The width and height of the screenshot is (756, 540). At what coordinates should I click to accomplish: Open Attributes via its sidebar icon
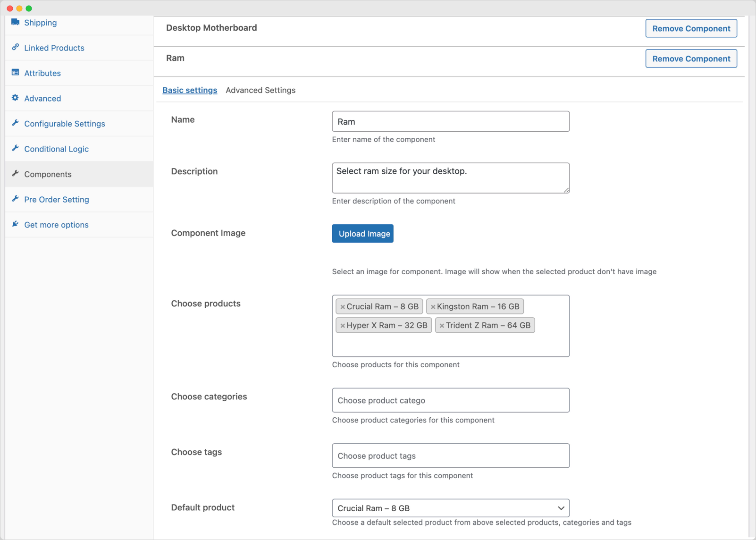[16, 73]
